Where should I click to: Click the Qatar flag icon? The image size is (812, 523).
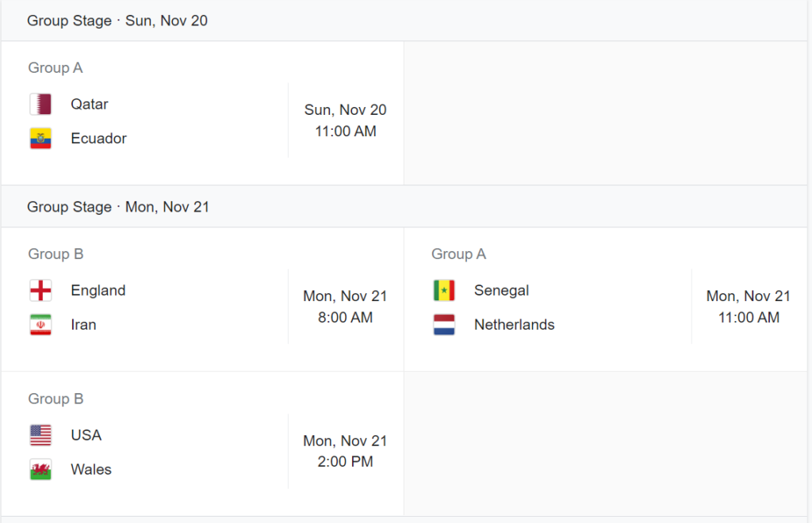point(40,105)
